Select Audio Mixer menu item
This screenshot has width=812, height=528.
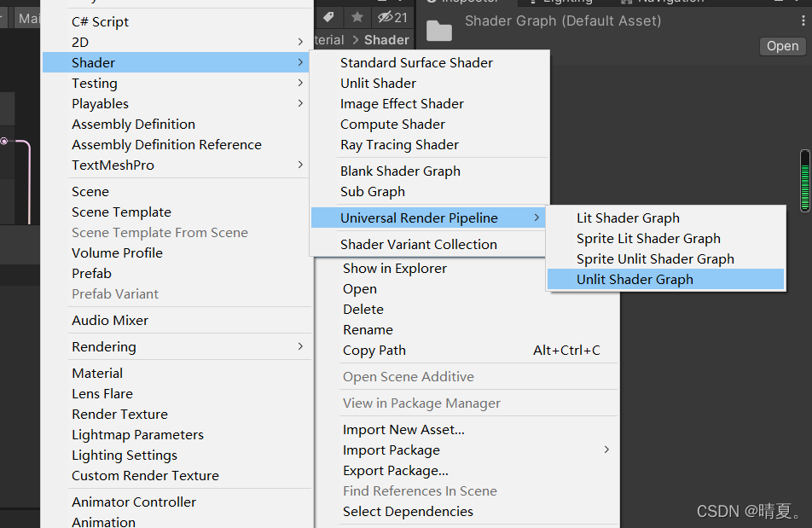pyautogui.click(x=176, y=321)
